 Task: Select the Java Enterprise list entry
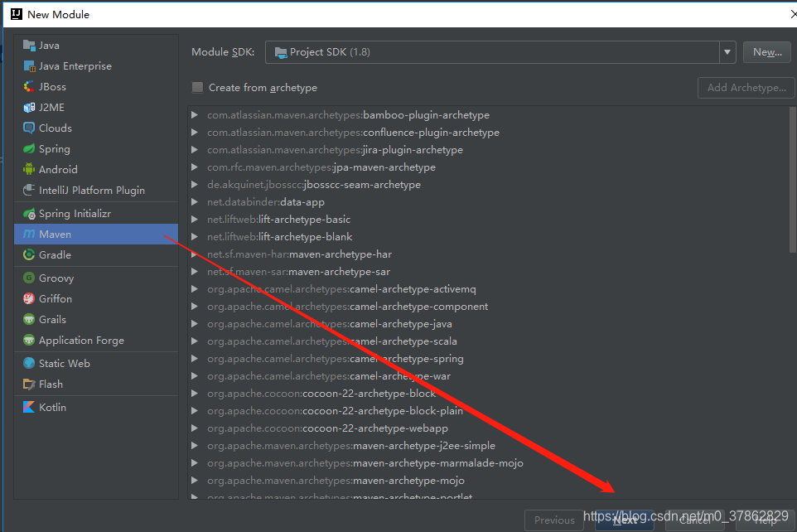pos(96,66)
